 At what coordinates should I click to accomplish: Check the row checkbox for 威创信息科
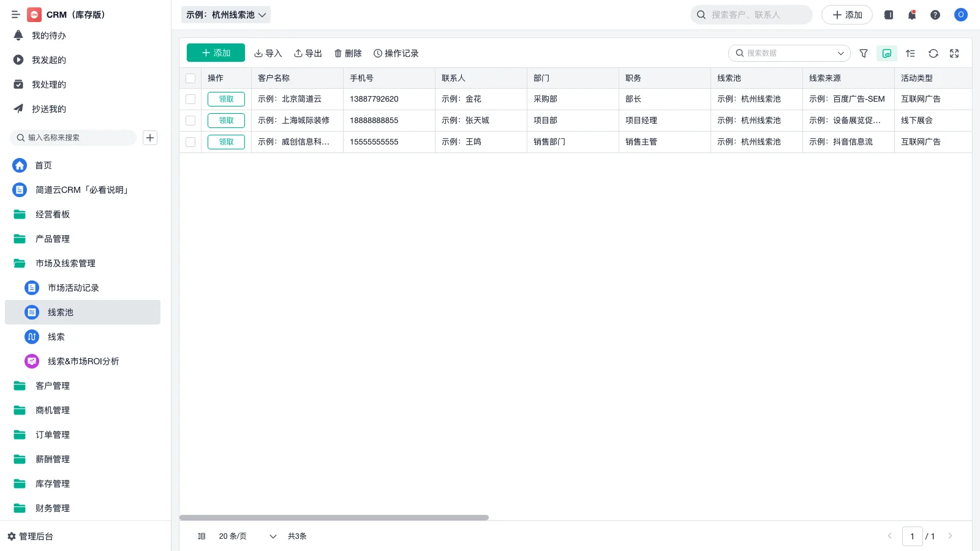[190, 141]
